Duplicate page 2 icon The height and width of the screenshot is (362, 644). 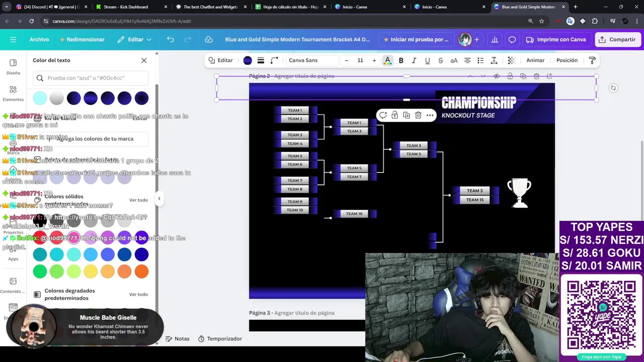tap(523, 76)
